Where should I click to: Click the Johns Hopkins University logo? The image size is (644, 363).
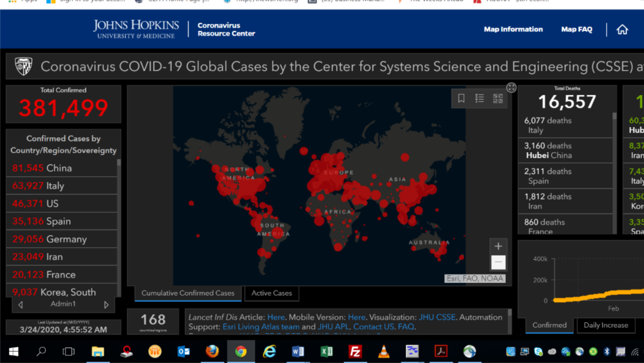(136, 29)
